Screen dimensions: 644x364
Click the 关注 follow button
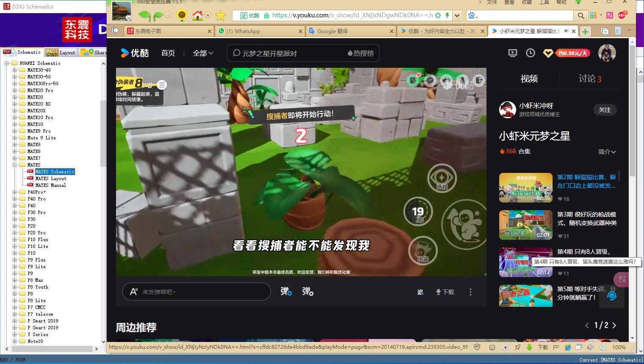tap(605, 110)
